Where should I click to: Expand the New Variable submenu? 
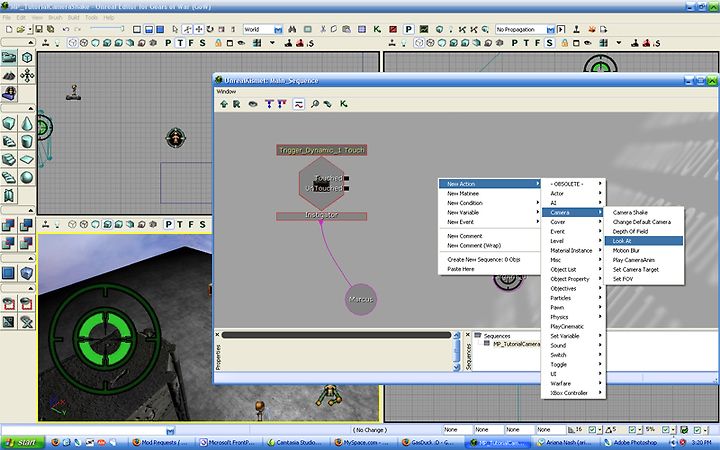[x=489, y=213]
